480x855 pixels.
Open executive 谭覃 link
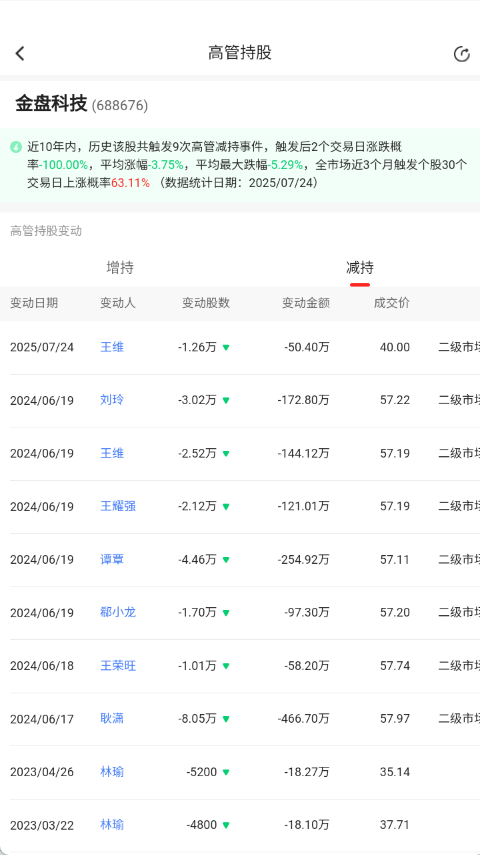[112, 559]
